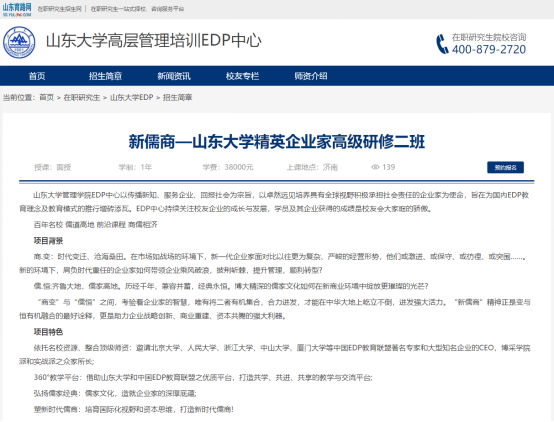Follow the 在职研究生 breadcrumb link
554x422 pixels.
82,97
